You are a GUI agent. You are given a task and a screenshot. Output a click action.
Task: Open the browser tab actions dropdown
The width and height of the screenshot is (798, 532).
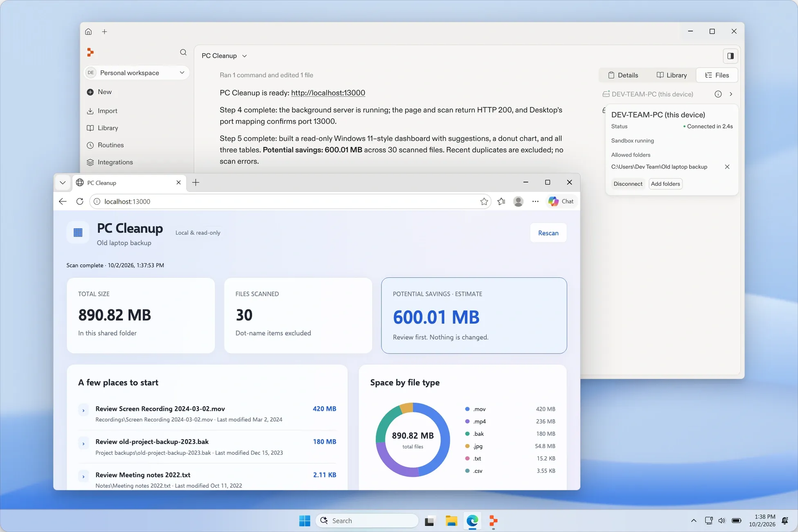[63, 183]
